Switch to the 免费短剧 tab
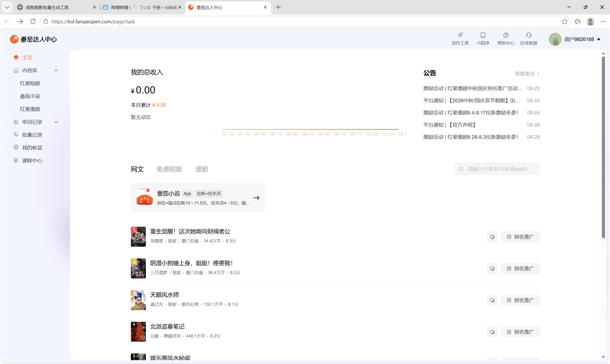Viewport: 610px width, 364px height. 169,169
